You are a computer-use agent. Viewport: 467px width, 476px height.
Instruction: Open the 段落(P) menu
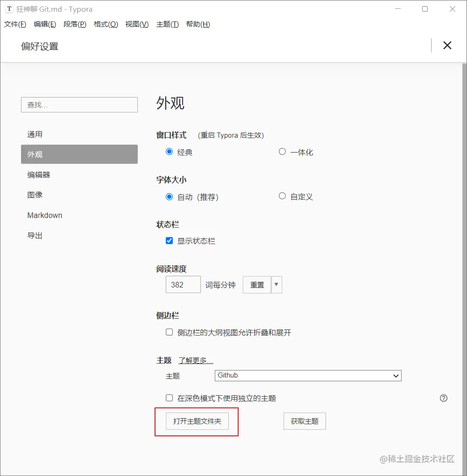click(x=75, y=24)
